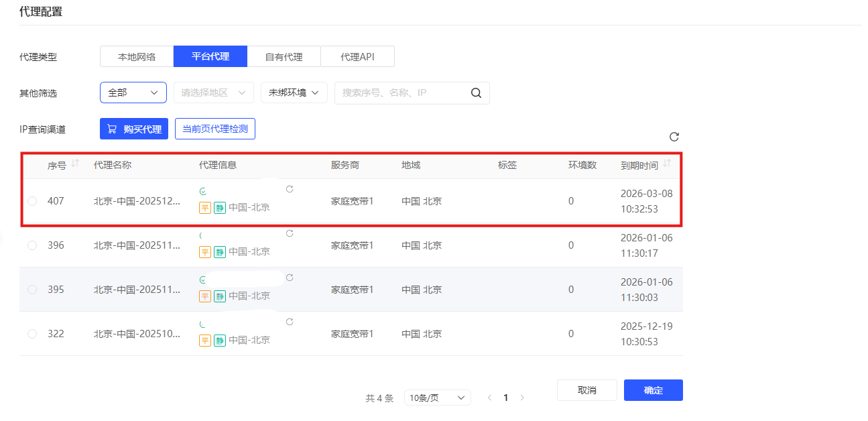
Task: Switch to the 代理API tab
Action: pos(357,56)
